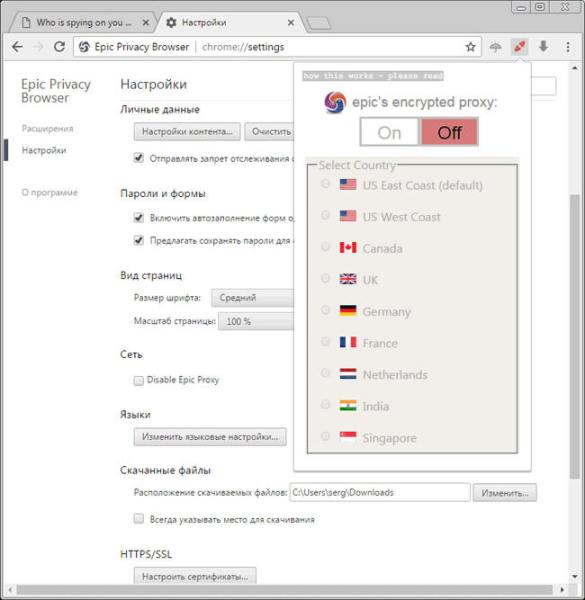
Task: Click the Настройки контента button
Action: [x=187, y=132]
